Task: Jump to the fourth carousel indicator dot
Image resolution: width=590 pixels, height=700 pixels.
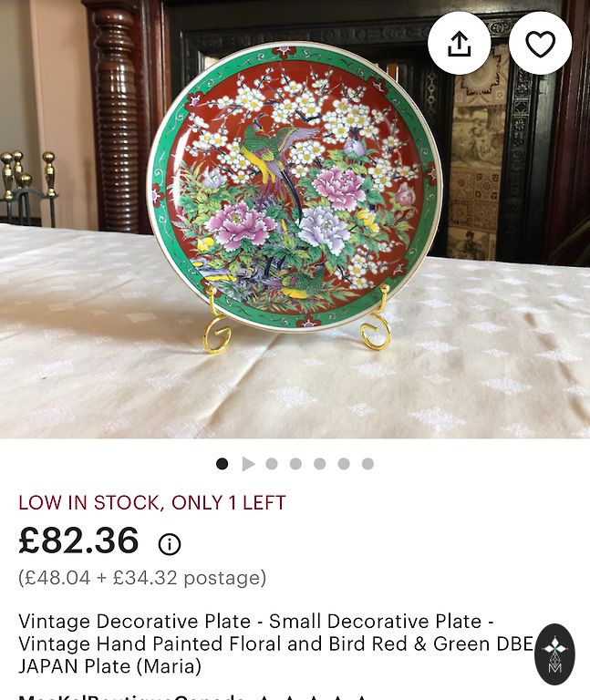Action: click(295, 464)
